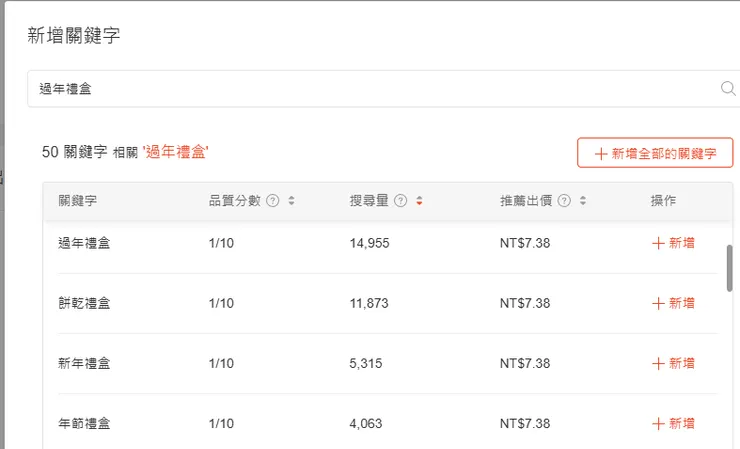
Task: Add keyword 年節禮盒 via 新增
Action: click(673, 423)
